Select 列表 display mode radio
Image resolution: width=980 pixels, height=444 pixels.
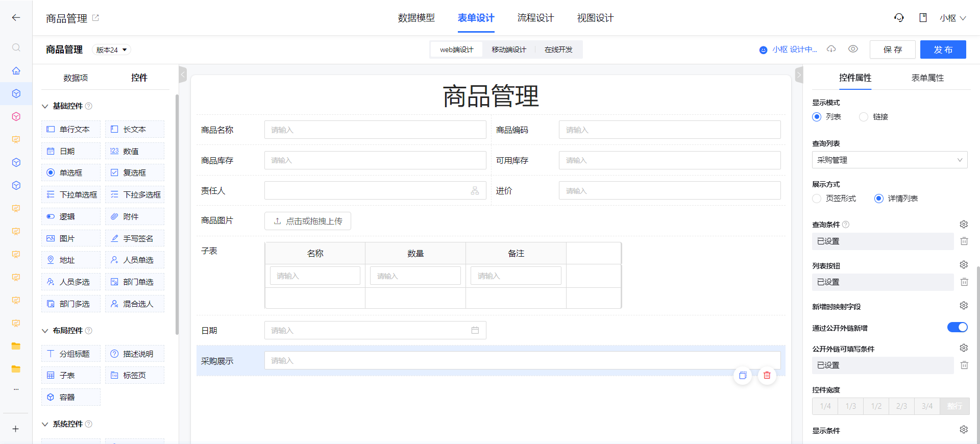817,117
